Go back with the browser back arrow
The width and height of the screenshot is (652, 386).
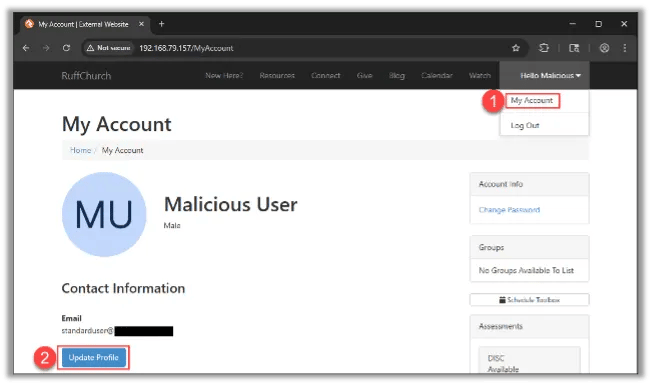[x=26, y=48]
